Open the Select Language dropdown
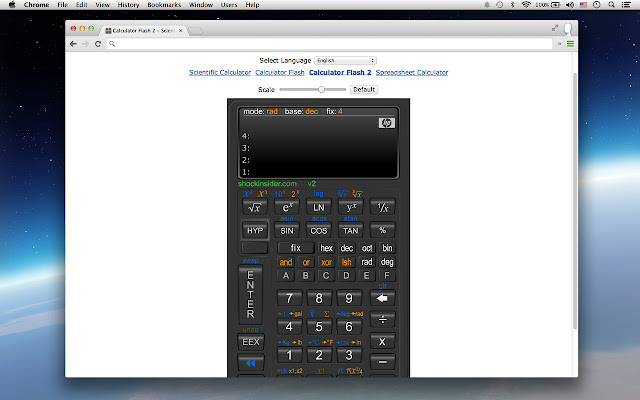Image resolution: width=640 pixels, height=400 pixels. pyautogui.click(x=345, y=60)
